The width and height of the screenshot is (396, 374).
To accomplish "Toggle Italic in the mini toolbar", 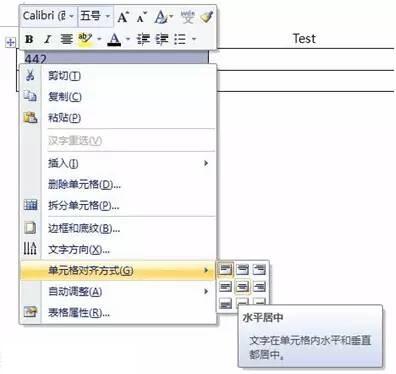I will point(48,39).
